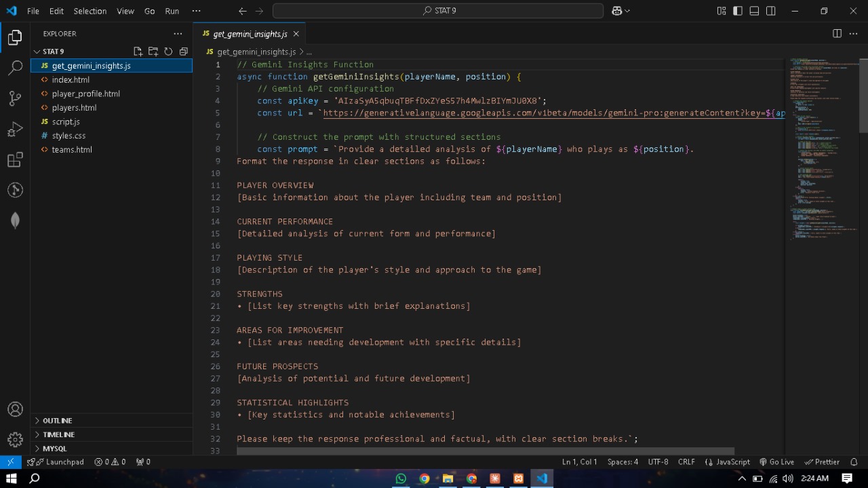Close the get_gemini_insights.js tab

click(296, 33)
